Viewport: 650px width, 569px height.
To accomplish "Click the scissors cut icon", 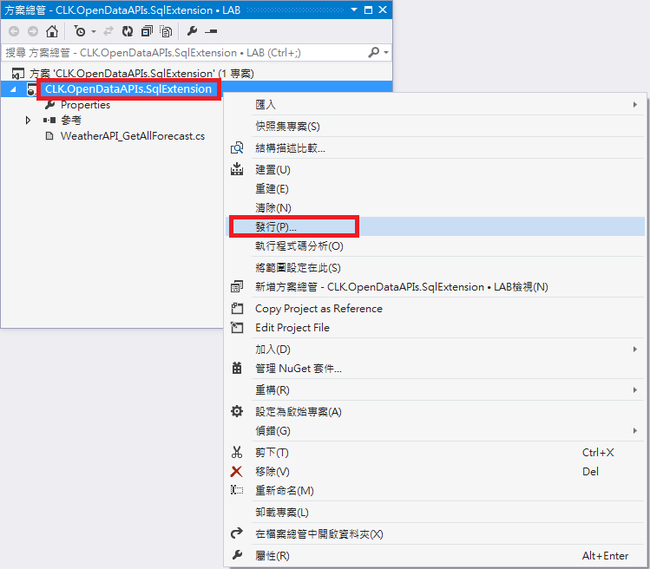I will 237,452.
